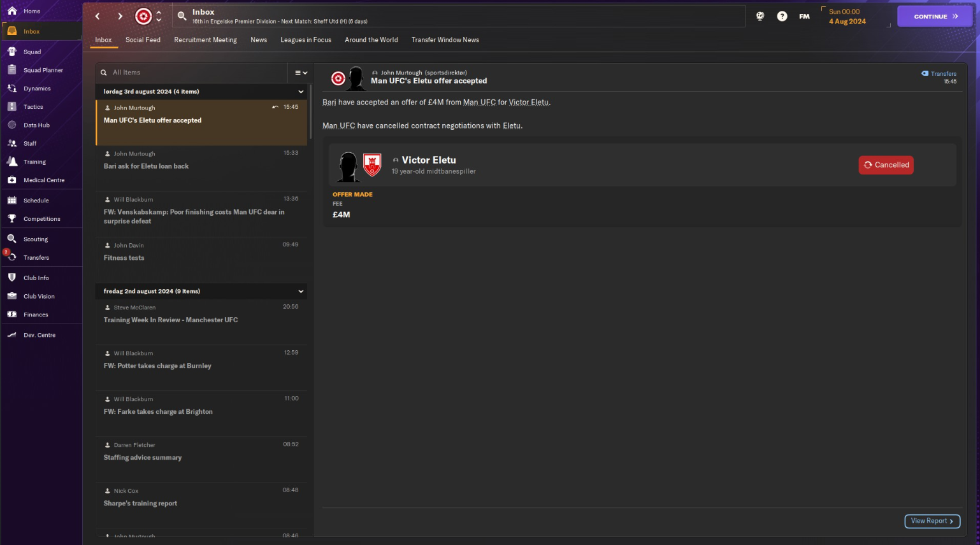Viewport: 980px width, 545px height.
Task: Open the Recruitment Meeting tab
Action: (205, 40)
